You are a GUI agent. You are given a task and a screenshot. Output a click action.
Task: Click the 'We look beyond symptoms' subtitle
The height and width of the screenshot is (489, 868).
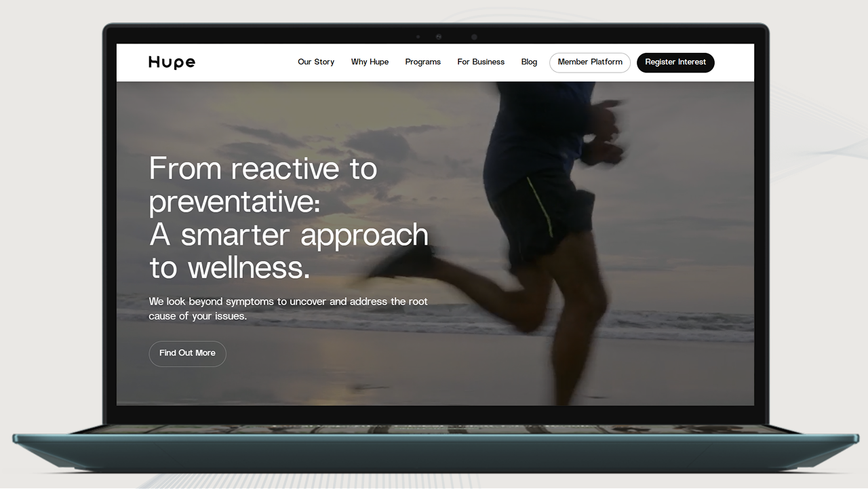pos(288,309)
